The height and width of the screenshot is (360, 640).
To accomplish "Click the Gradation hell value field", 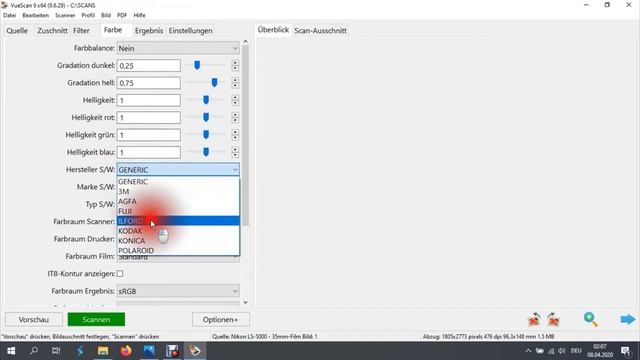I will click(149, 83).
